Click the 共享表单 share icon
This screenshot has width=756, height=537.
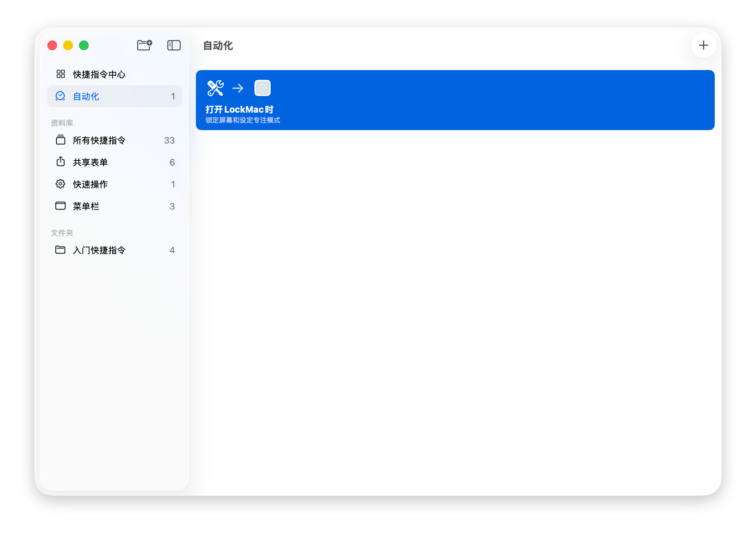coord(60,162)
